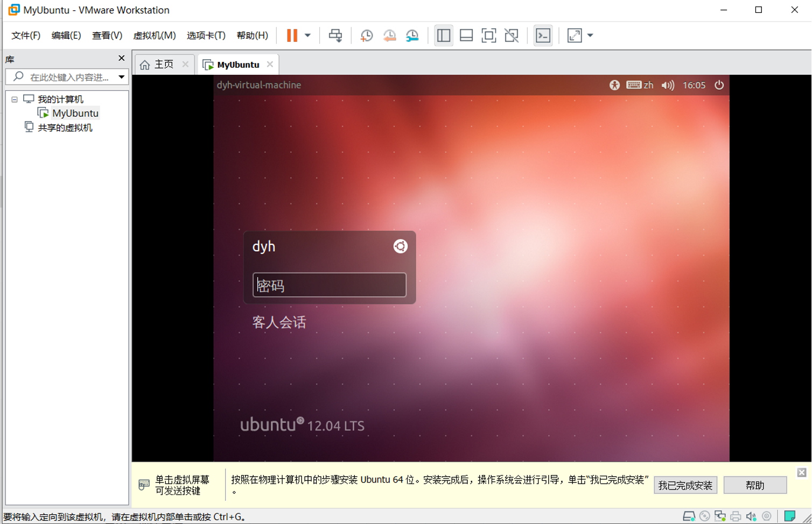The width and height of the screenshot is (812, 524).
Task: Enter full screen mode
Action: coord(489,35)
